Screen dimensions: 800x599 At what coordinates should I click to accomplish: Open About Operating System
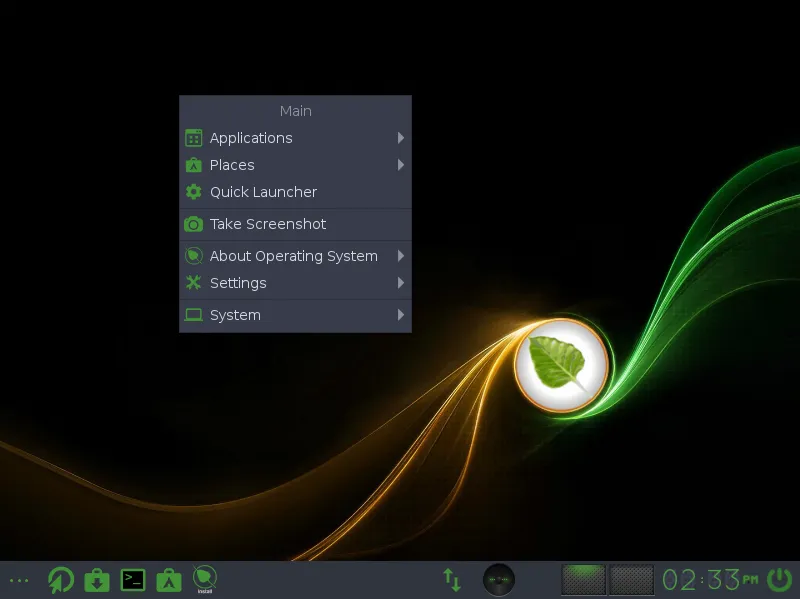[293, 256]
